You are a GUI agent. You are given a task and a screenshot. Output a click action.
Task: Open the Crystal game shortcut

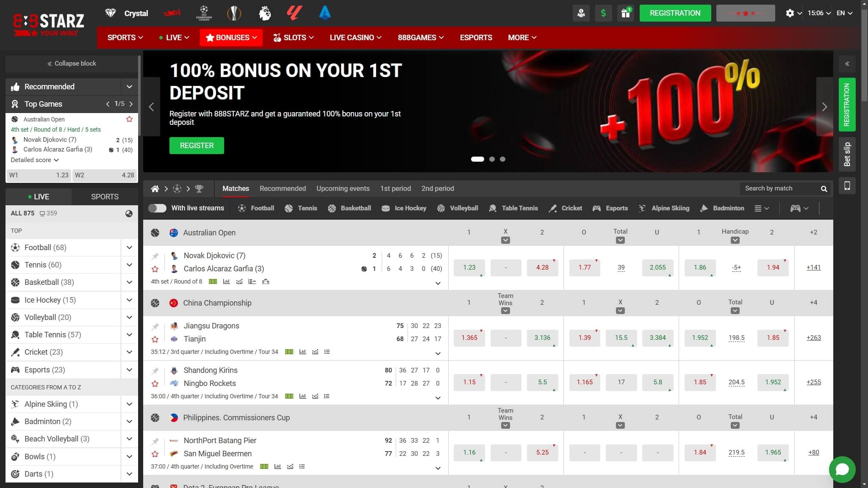coord(127,13)
